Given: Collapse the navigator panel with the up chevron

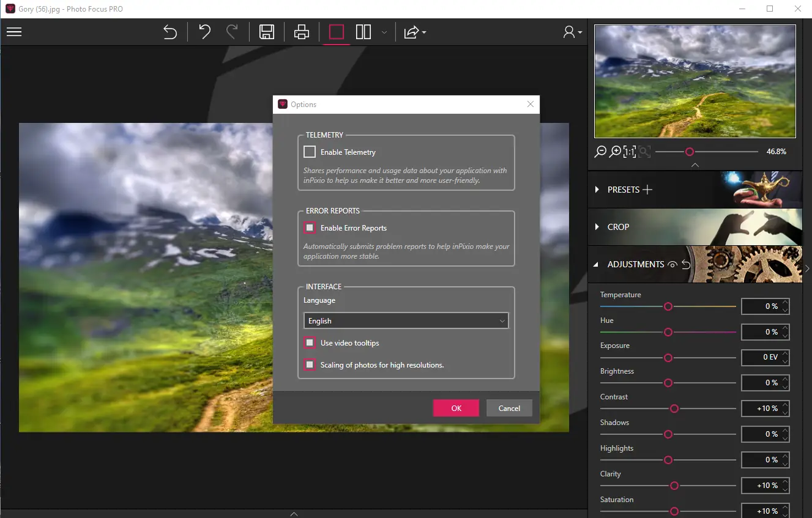Looking at the screenshot, I should coord(695,165).
